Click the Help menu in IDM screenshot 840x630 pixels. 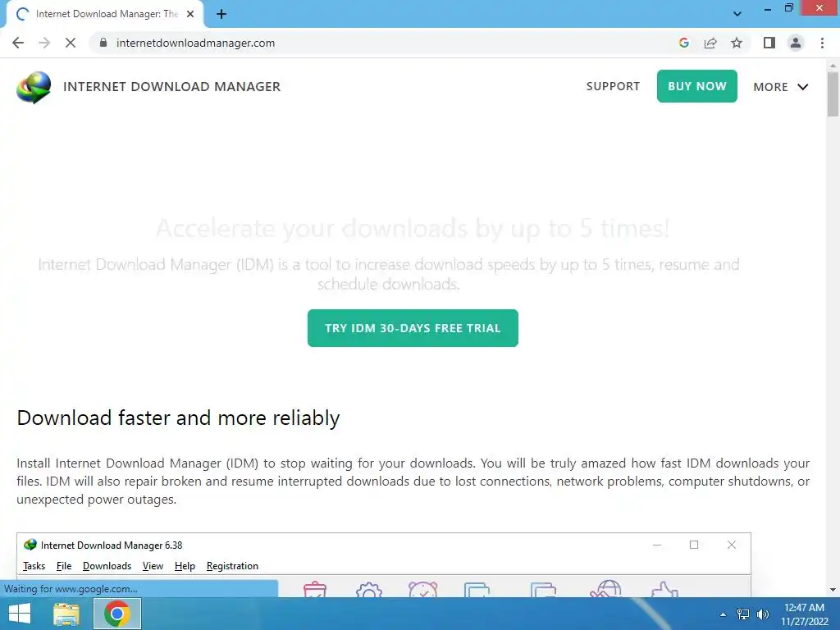point(185,566)
